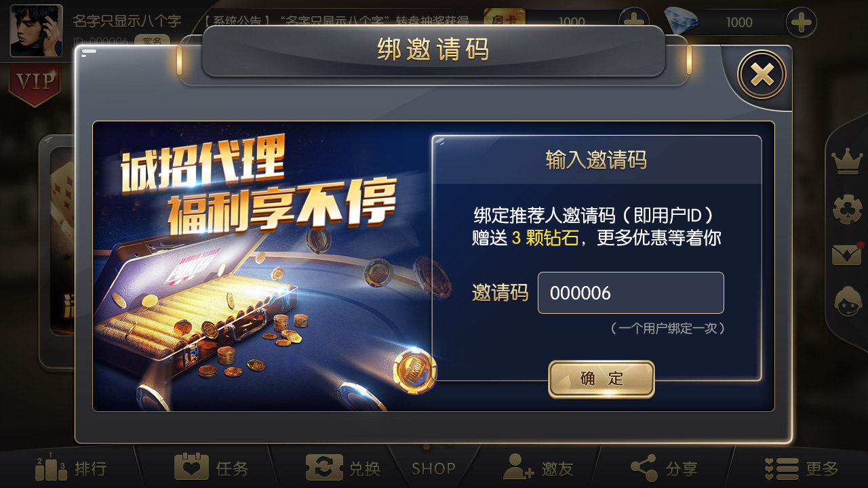Click the 诚招代理 promotional banner

click(262, 266)
